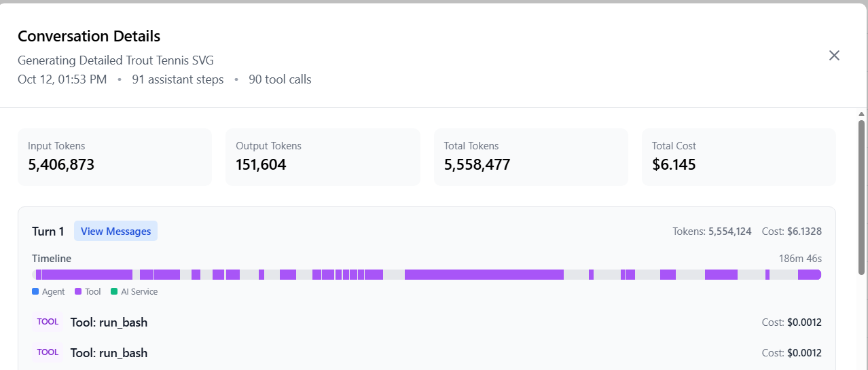This screenshot has width=868, height=370.
Task: Click the Turn 1 heading
Action: tap(48, 232)
